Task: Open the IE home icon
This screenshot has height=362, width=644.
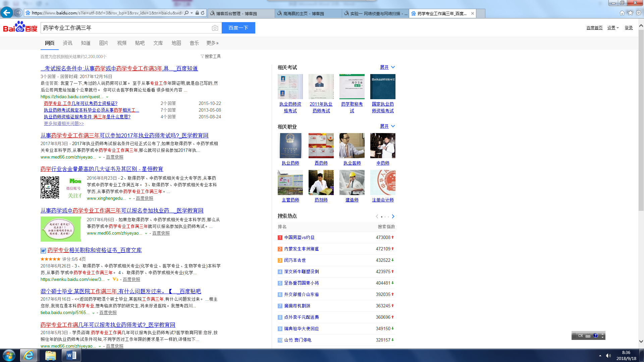Action: click(622, 13)
